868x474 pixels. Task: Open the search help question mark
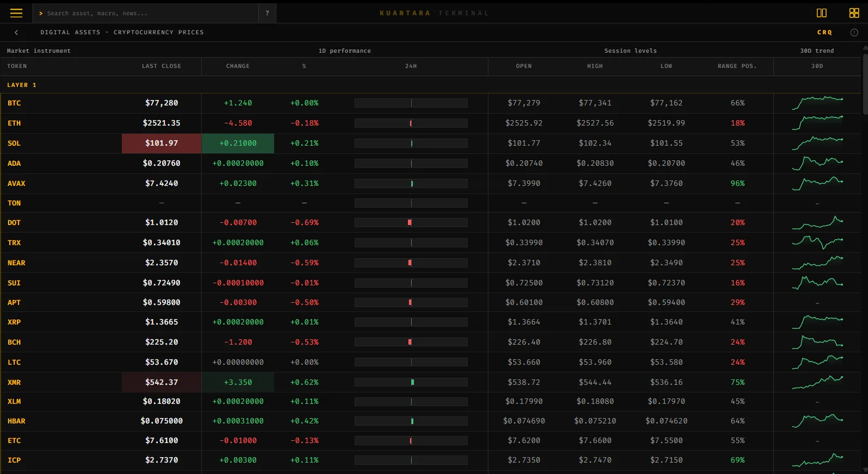(267, 13)
